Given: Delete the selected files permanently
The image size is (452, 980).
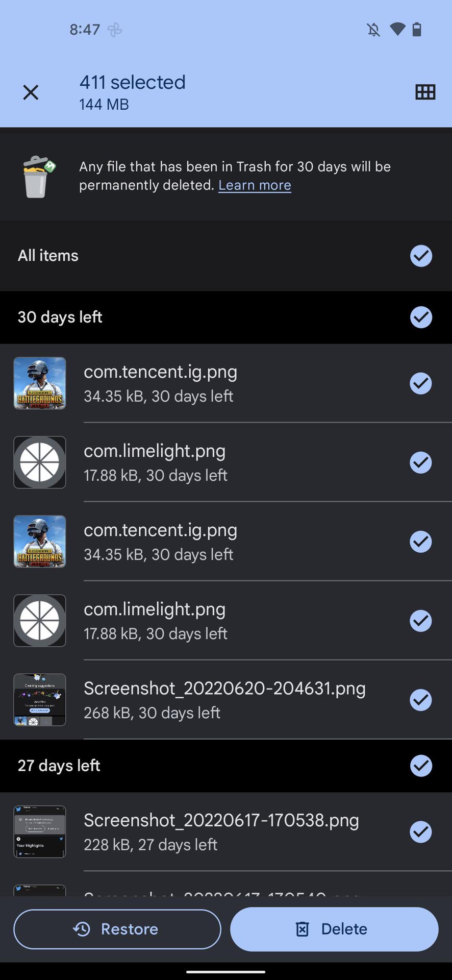Looking at the screenshot, I should pos(334,929).
